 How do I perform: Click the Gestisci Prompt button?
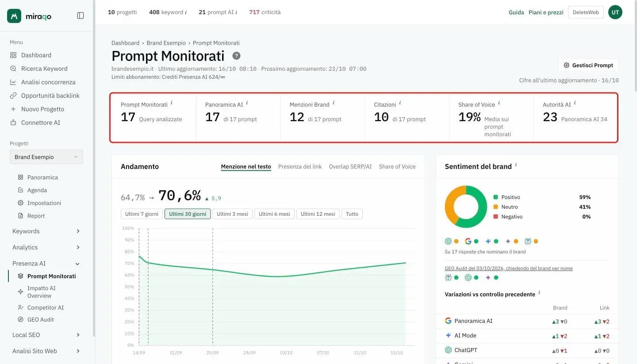click(x=588, y=65)
